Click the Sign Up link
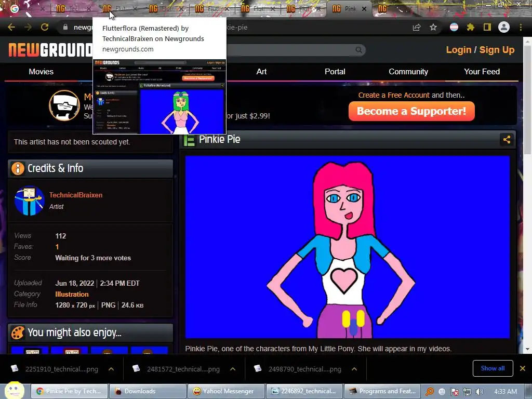Image resolution: width=532 pixels, height=399 pixels. pos(497,50)
